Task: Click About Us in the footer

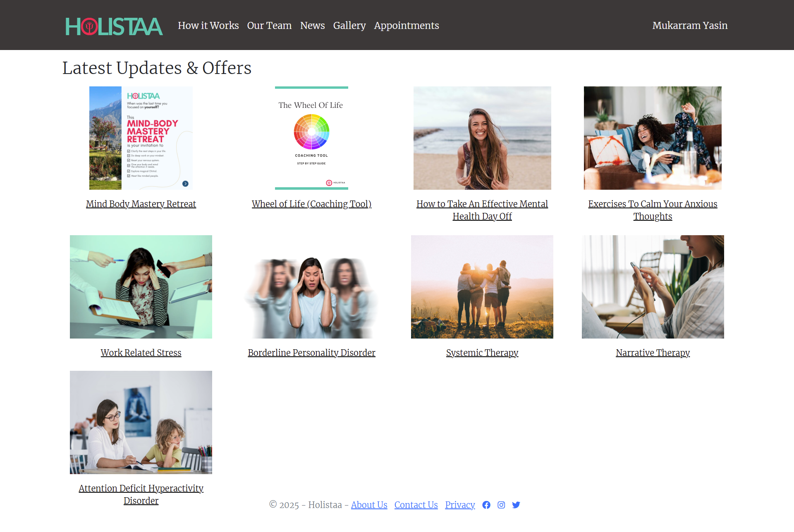Action: click(369, 505)
